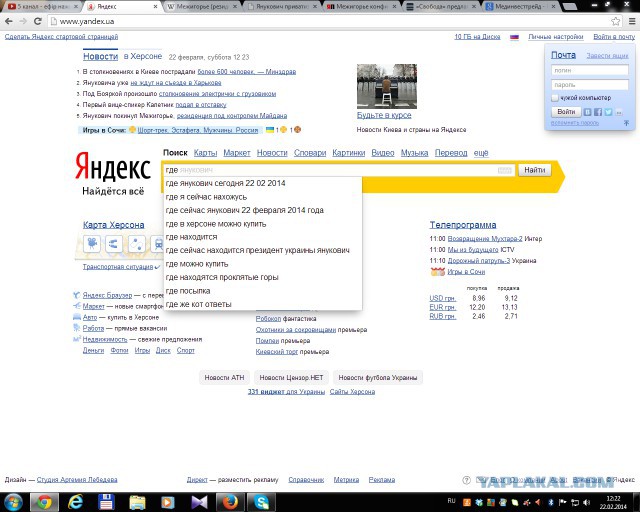Click the cinema icon on Kherson map
The height and width of the screenshot is (512, 640).
tap(92, 244)
